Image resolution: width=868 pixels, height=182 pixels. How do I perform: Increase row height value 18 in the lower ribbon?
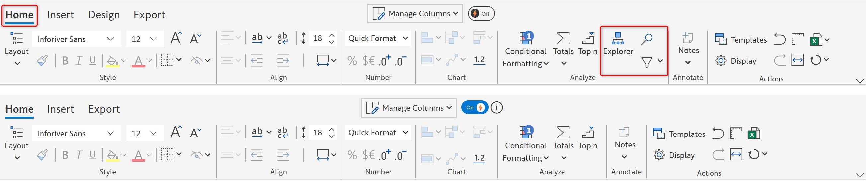tap(332, 129)
